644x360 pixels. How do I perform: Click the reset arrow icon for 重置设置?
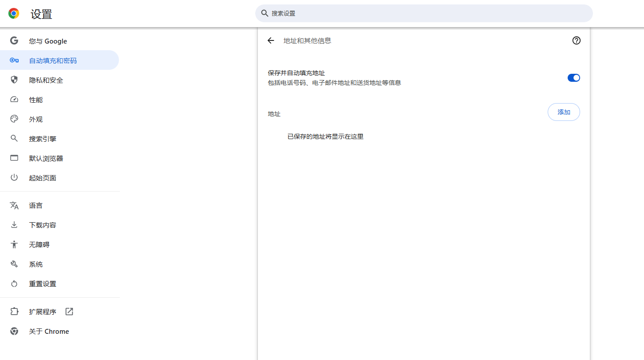(x=14, y=284)
